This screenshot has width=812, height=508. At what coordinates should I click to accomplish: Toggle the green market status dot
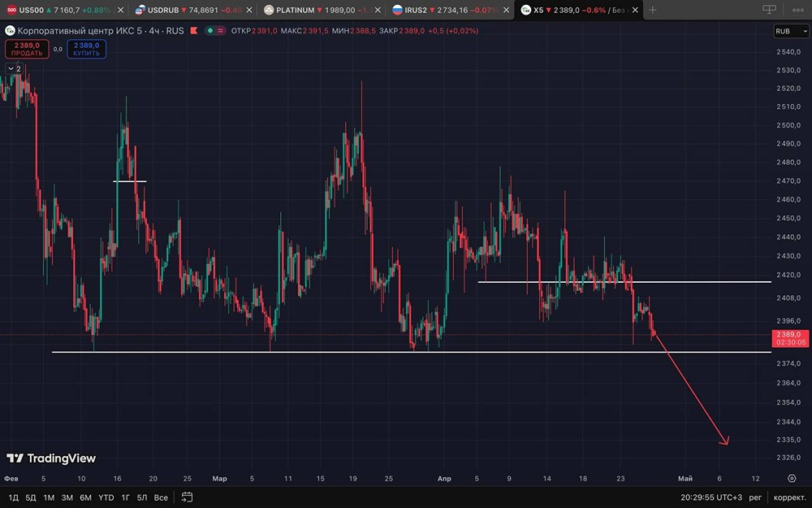pos(210,31)
